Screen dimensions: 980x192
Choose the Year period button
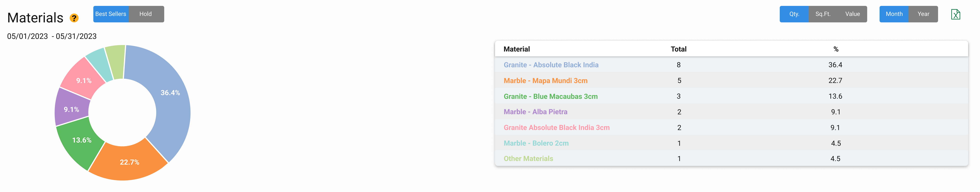tap(923, 14)
